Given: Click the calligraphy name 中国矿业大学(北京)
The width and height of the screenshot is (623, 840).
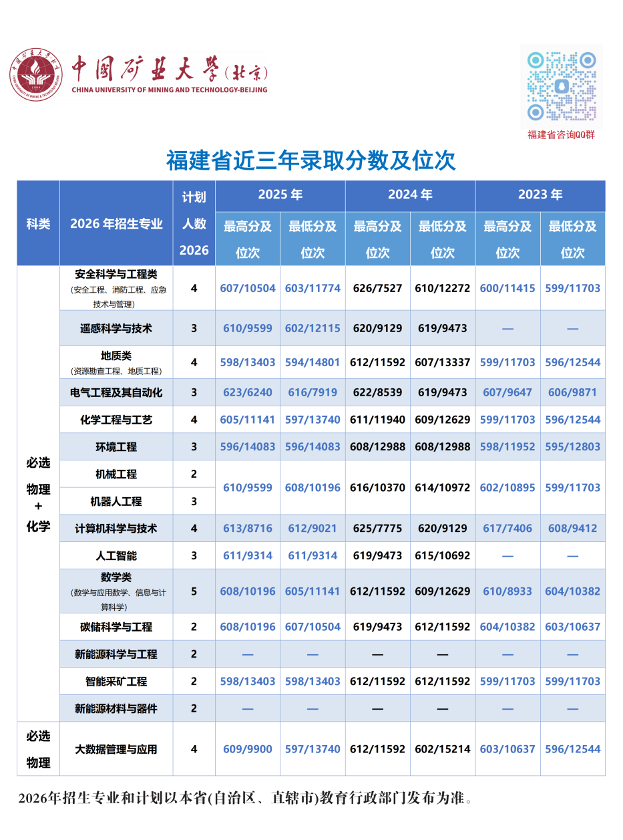Looking at the screenshot, I should point(170,68).
